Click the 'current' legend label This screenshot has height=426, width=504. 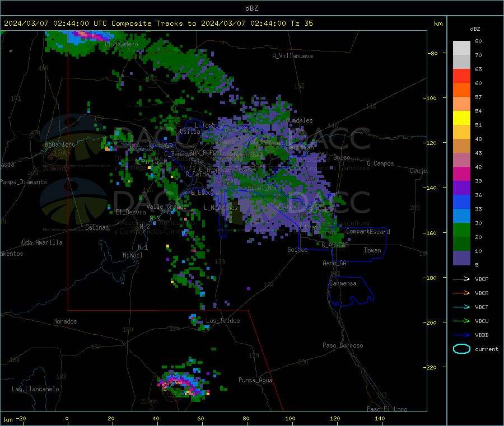pos(487,349)
